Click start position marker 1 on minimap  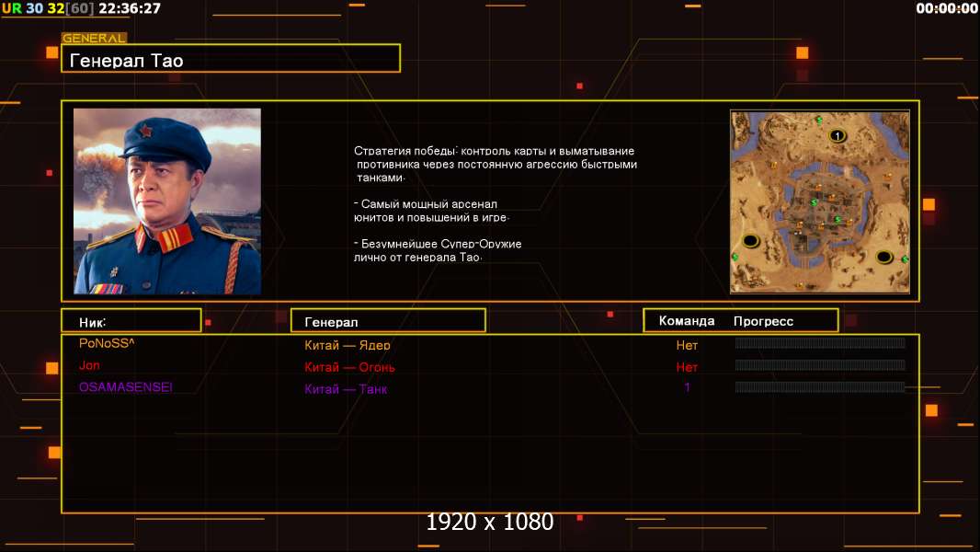point(837,136)
